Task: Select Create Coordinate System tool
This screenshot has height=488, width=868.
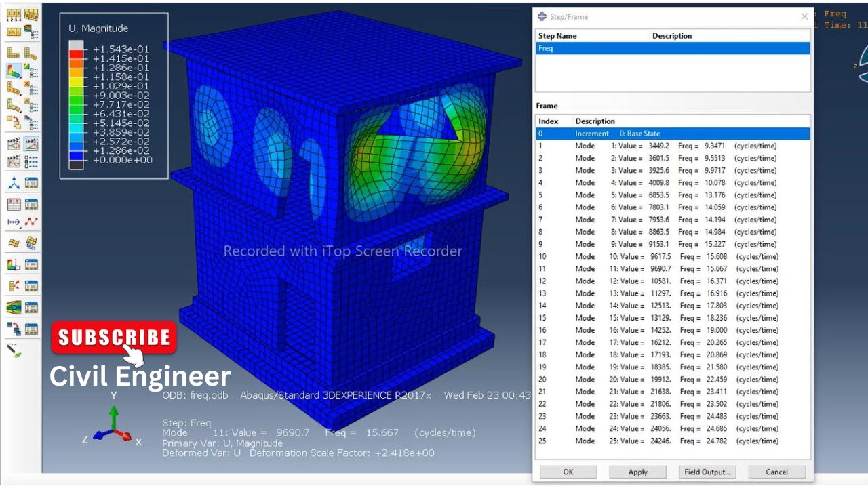Action: click(x=13, y=184)
